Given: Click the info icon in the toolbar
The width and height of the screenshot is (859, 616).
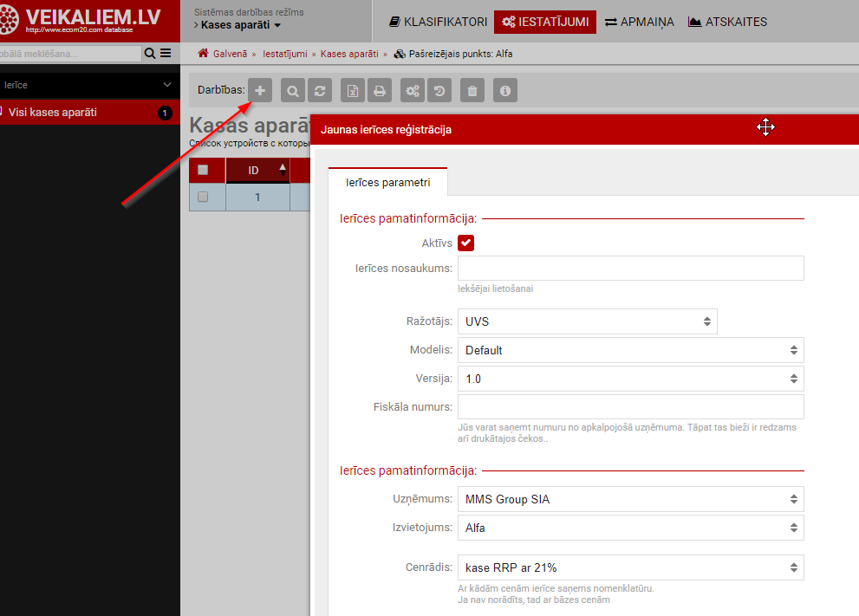Looking at the screenshot, I should [x=505, y=90].
